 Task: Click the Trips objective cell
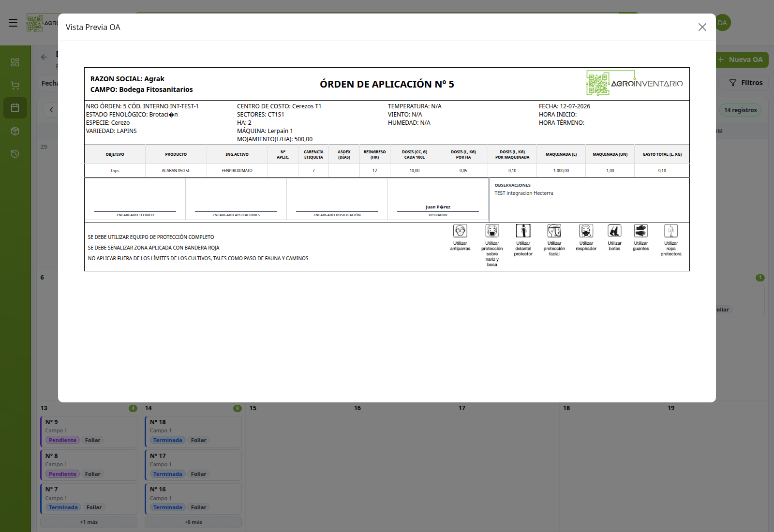[x=115, y=171]
